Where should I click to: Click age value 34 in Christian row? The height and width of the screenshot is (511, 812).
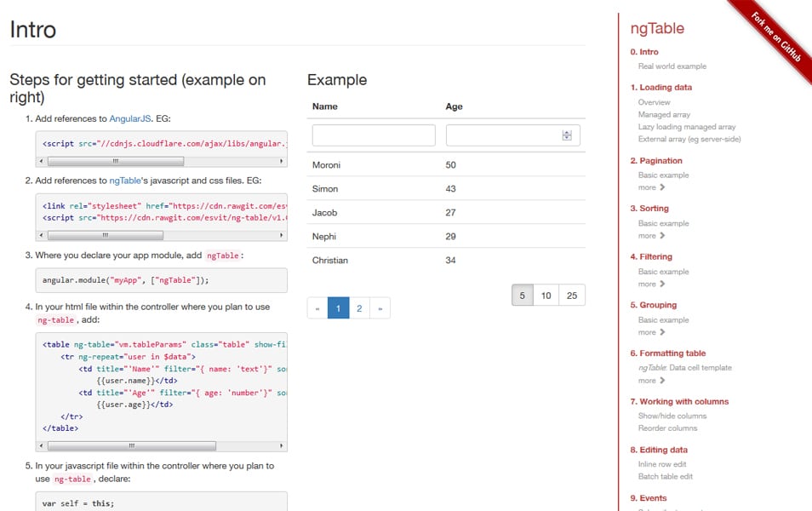[x=450, y=260]
